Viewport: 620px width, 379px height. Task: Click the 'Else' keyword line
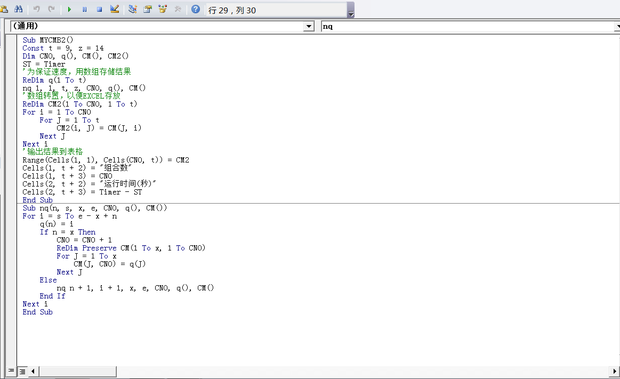pos(48,280)
